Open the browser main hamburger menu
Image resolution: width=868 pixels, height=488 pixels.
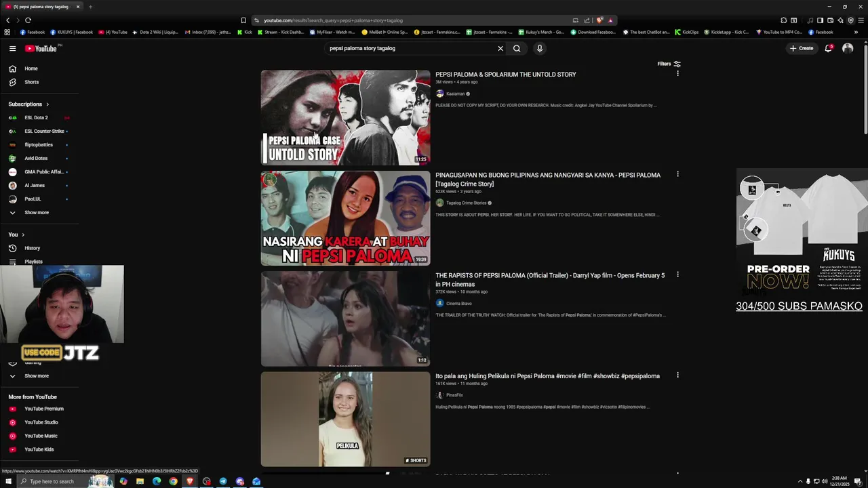(x=861, y=20)
